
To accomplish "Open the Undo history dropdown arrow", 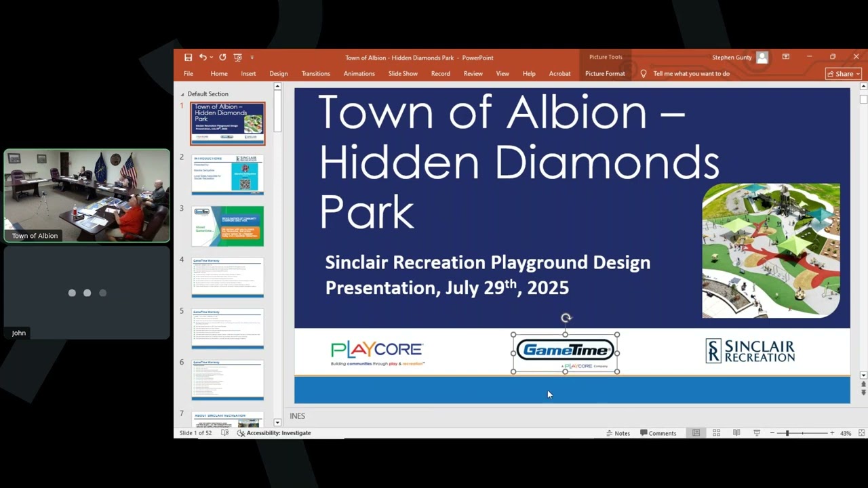I will point(211,58).
